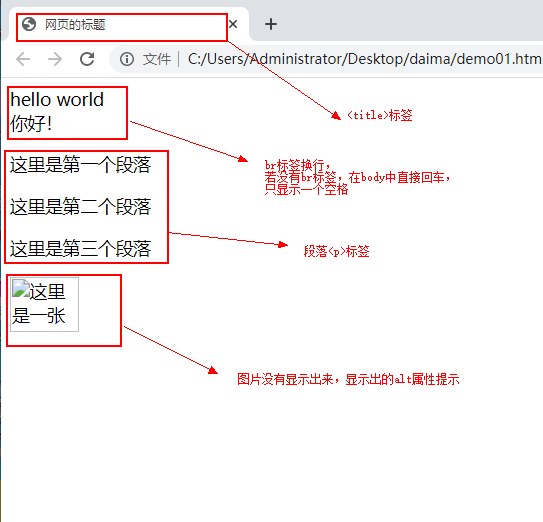Click the broken image placeholder
This screenshot has height=522, width=543.
click(44, 304)
